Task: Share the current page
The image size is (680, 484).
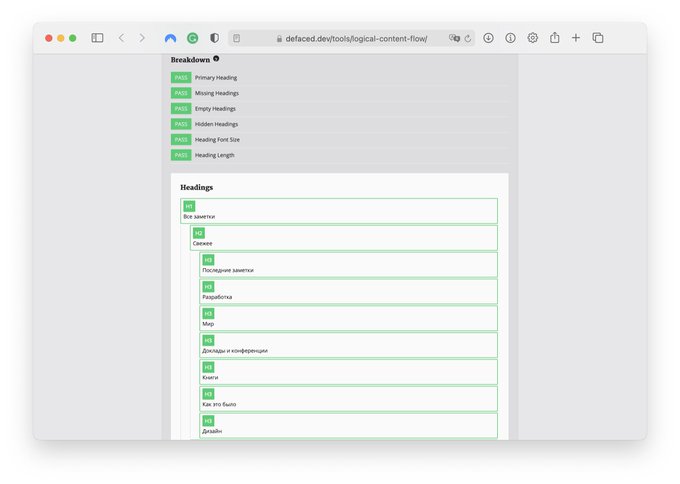Action: [x=555, y=38]
